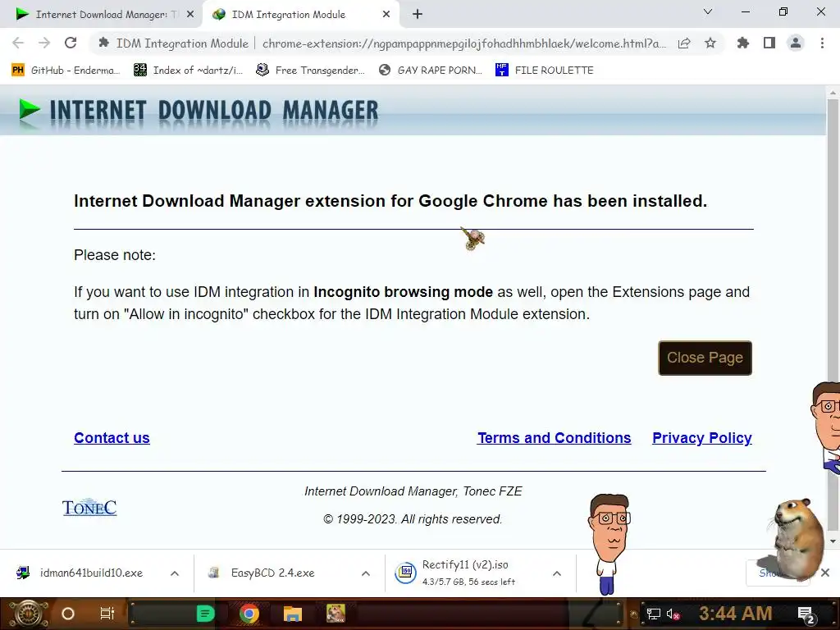The height and width of the screenshot is (630, 840).
Task: Close the Internet Download Manager tab
Action: (190, 15)
